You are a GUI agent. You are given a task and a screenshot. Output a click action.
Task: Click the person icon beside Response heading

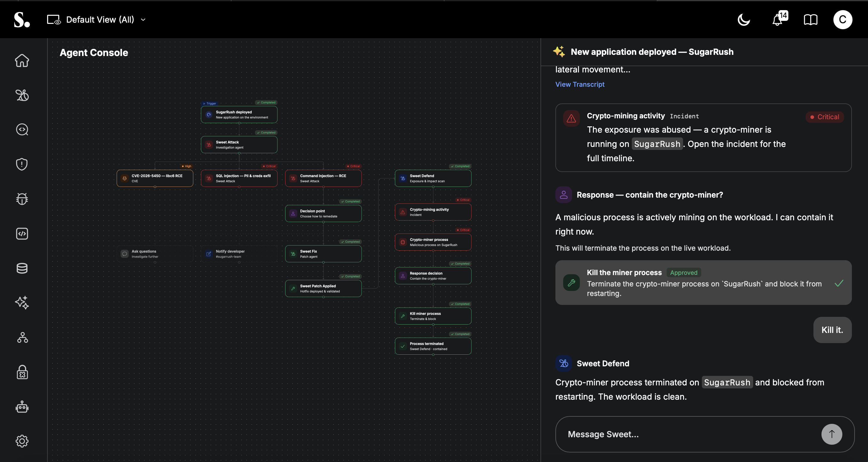point(563,195)
